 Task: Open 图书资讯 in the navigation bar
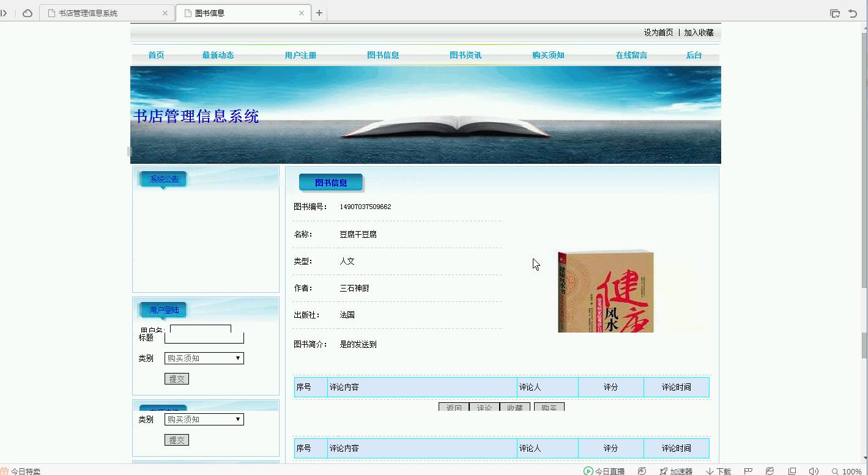466,55
